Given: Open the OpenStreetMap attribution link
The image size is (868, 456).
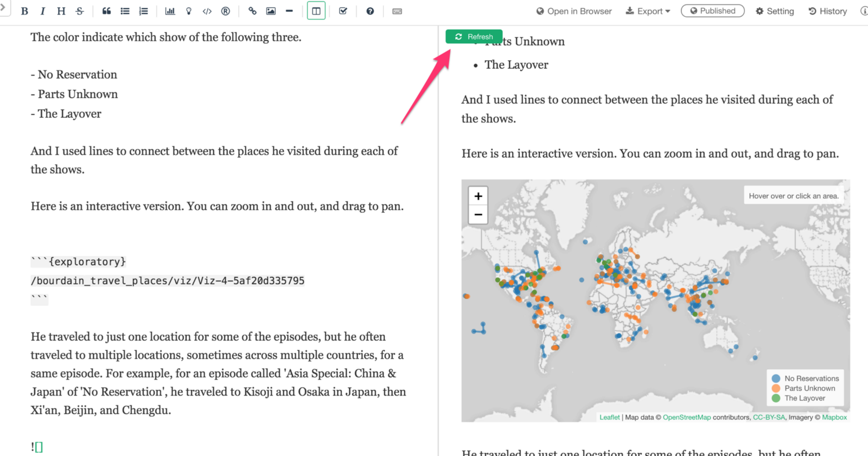Looking at the screenshot, I should pos(686,418).
